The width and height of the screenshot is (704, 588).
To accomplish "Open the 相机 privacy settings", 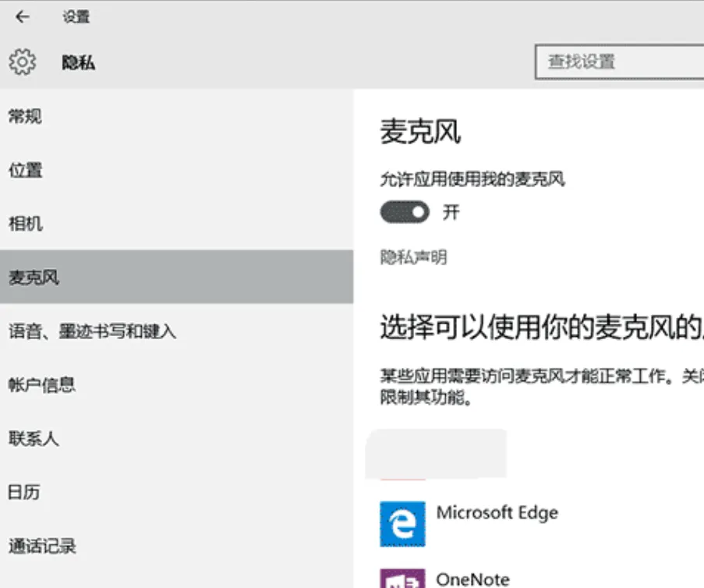I will pyautogui.click(x=23, y=223).
